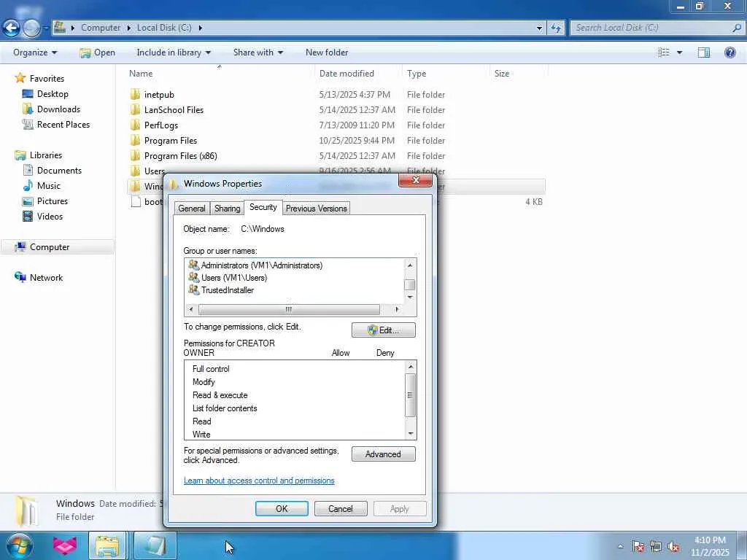Click OK in Windows Properties
This screenshot has width=747, height=560.
(x=282, y=508)
